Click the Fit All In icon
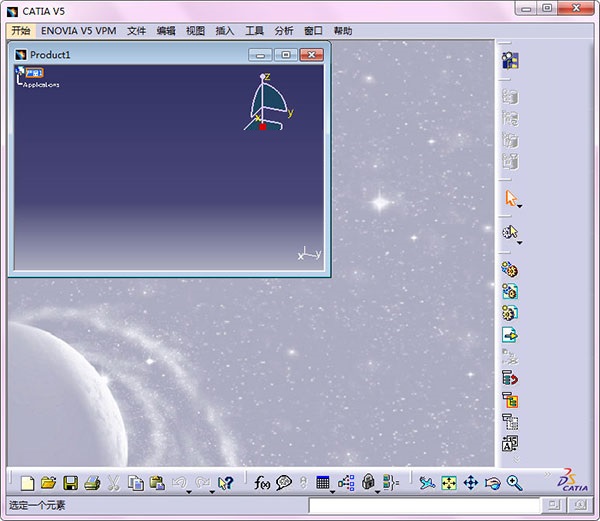The image size is (600, 521). point(449,483)
